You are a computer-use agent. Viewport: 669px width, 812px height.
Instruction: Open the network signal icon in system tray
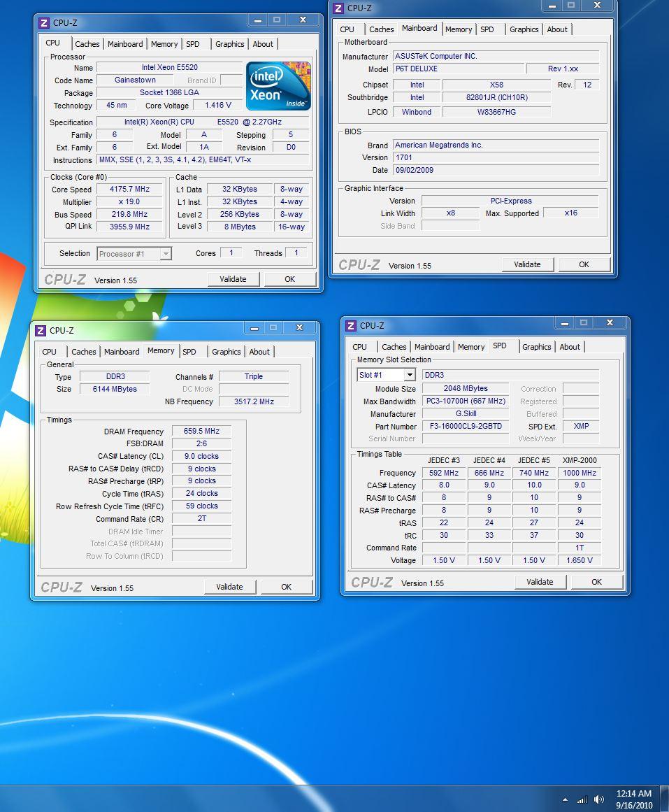582,799
